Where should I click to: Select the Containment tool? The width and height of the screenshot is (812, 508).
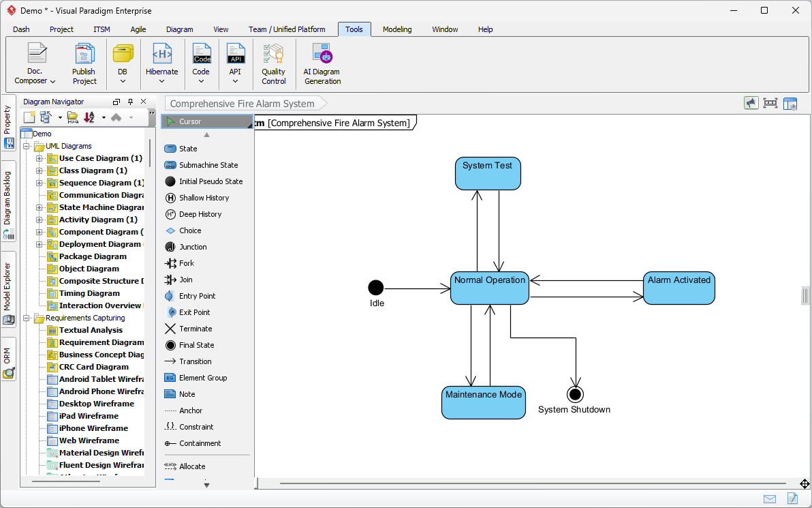(x=193, y=444)
